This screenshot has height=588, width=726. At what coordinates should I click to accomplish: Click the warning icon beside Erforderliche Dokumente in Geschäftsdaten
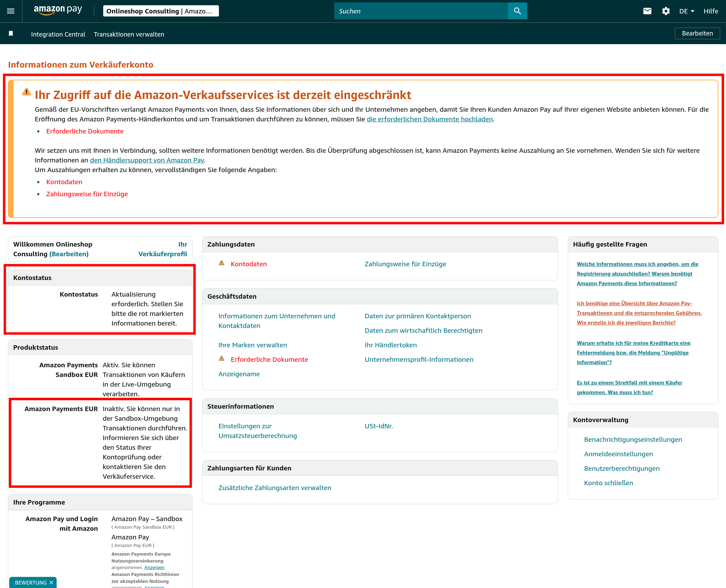pyautogui.click(x=221, y=359)
